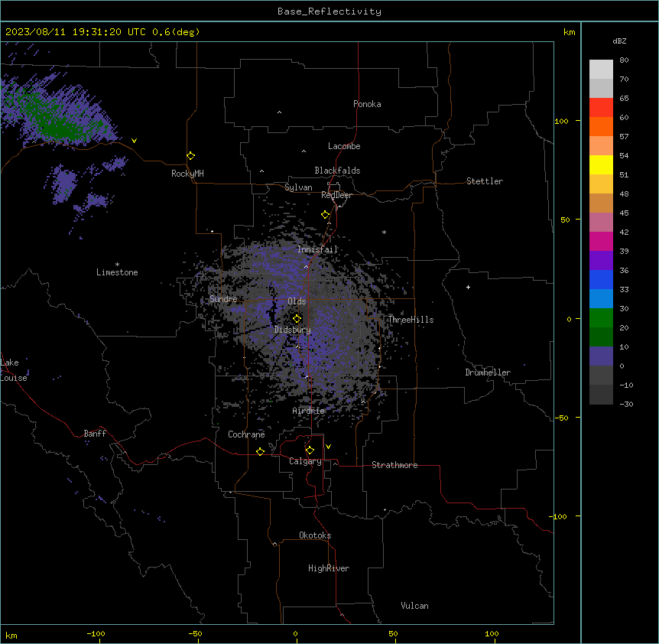Viewport: 659px width, 644px height.
Task: Click the Sylvan label on the map
Action: click(x=298, y=187)
